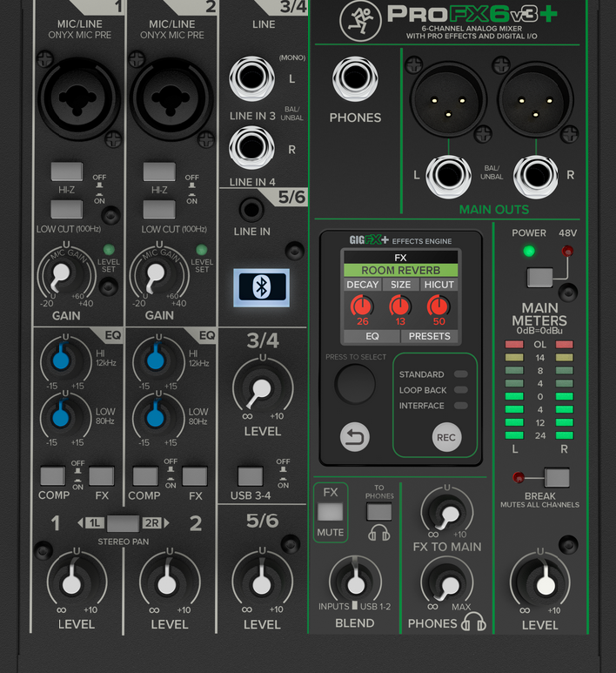The height and width of the screenshot is (673, 616).
Task: Adjust the red DECAY dial showing 26
Action: [362, 306]
